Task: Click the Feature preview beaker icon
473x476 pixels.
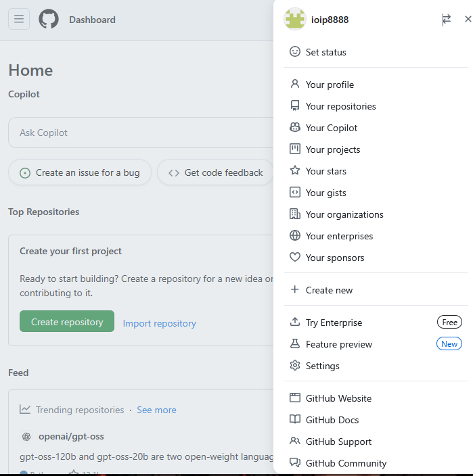Action: [295, 344]
